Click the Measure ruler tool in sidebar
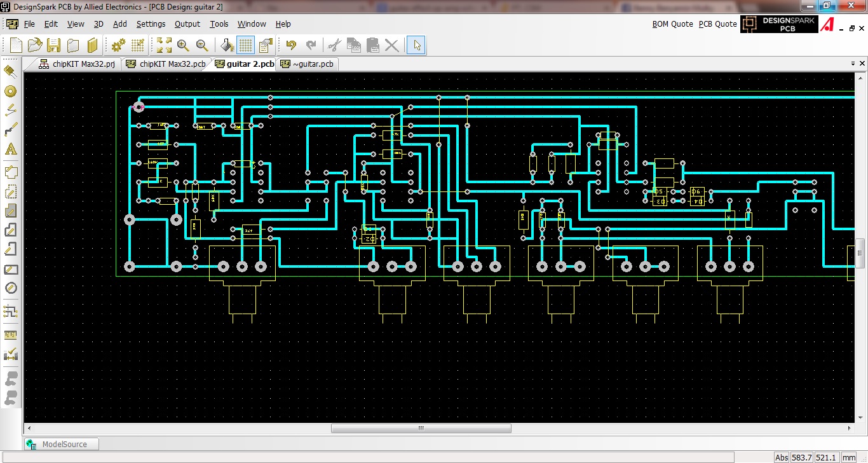 click(10, 335)
